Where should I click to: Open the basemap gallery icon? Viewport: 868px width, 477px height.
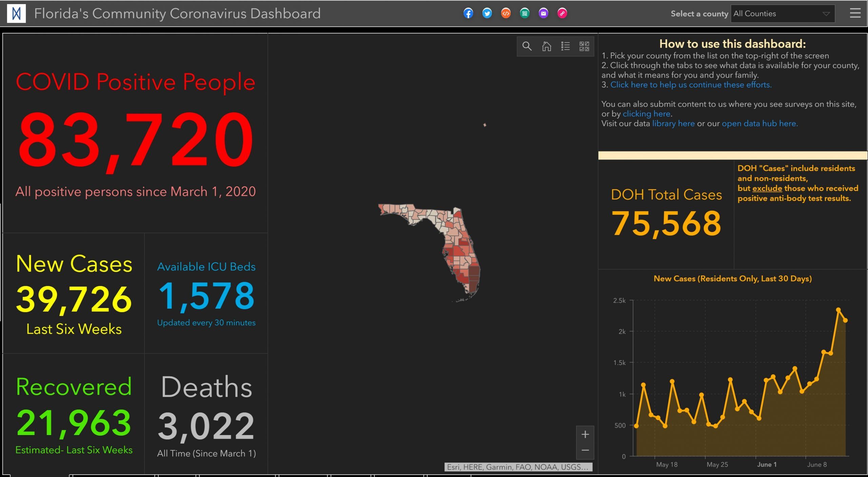[x=584, y=46]
